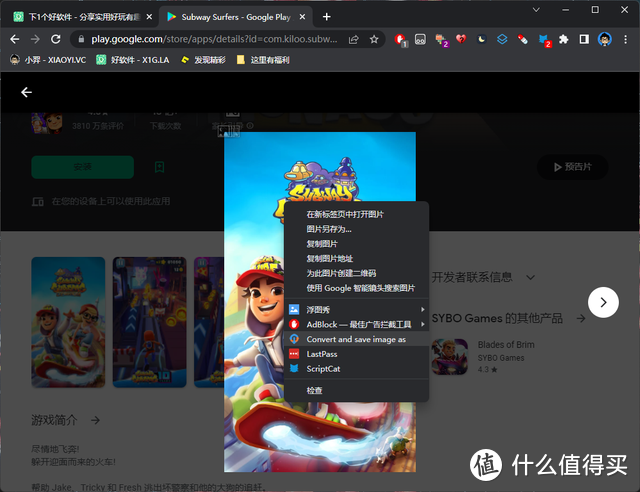Choose 'Convert and save image as'
The width and height of the screenshot is (640, 492).
click(356, 339)
